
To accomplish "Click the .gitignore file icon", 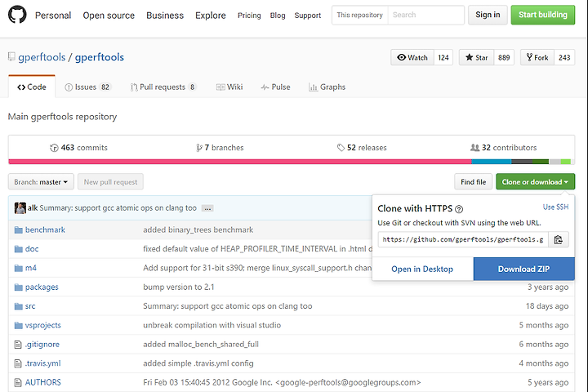I will [18, 345].
